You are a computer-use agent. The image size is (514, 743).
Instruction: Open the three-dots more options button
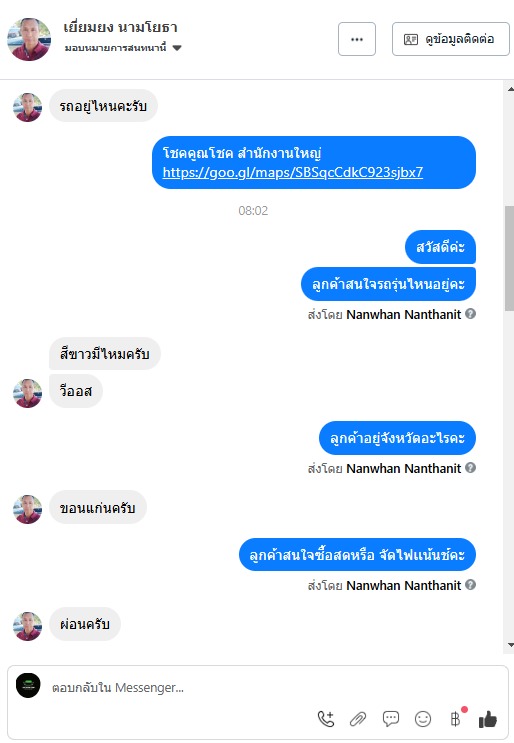[357, 39]
